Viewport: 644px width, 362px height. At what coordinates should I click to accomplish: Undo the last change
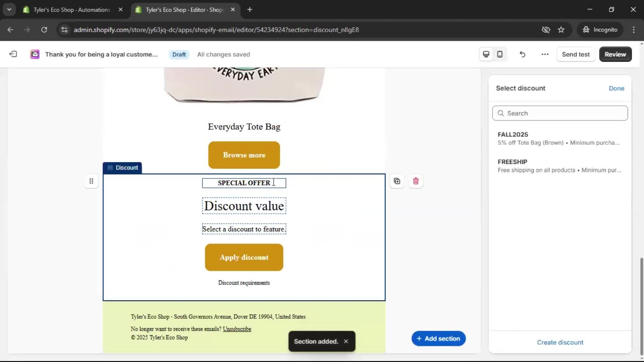(x=522, y=54)
